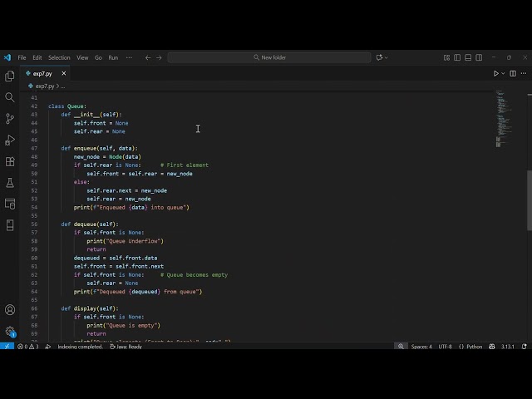Expand the breadcrumb ellipsis symbol list

pos(63,86)
